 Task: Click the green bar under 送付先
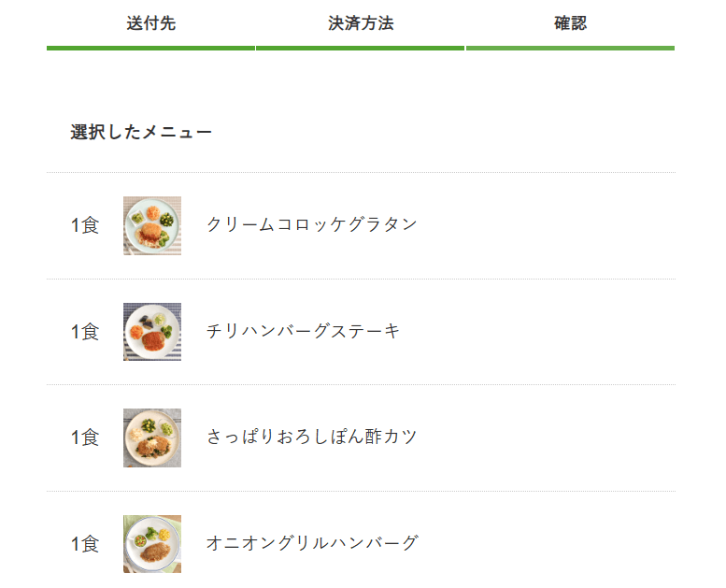click(x=150, y=48)
